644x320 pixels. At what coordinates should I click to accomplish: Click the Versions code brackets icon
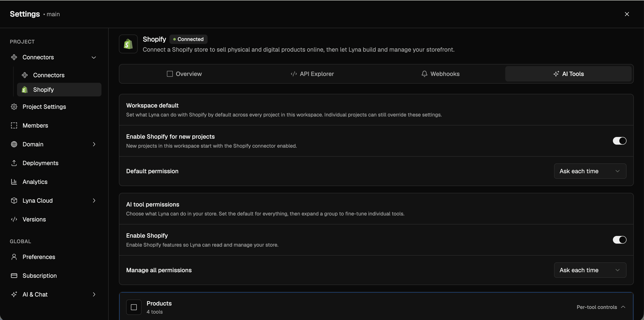click(14, 220)
